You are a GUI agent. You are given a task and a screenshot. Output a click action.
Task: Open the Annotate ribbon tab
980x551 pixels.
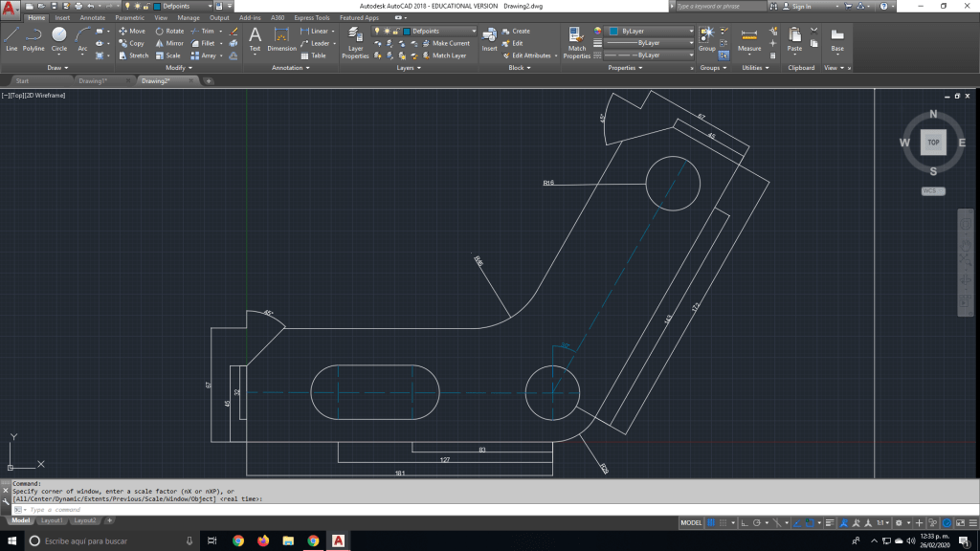click(93, 17)
